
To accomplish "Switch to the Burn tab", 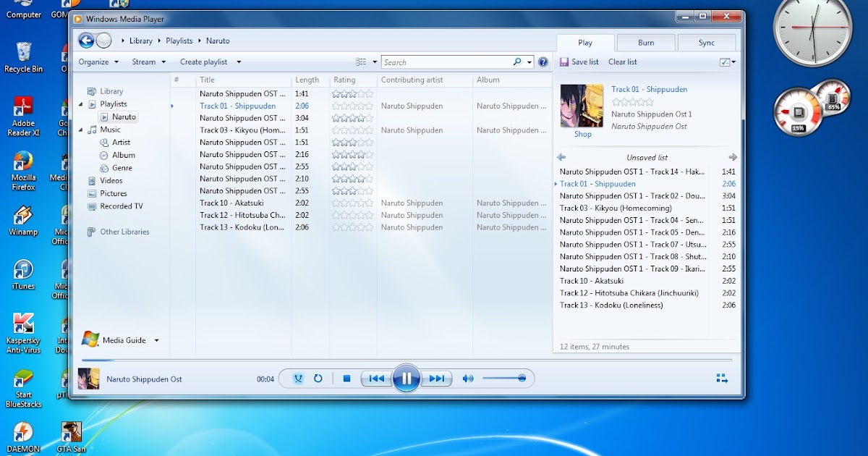I will [646, 43].
